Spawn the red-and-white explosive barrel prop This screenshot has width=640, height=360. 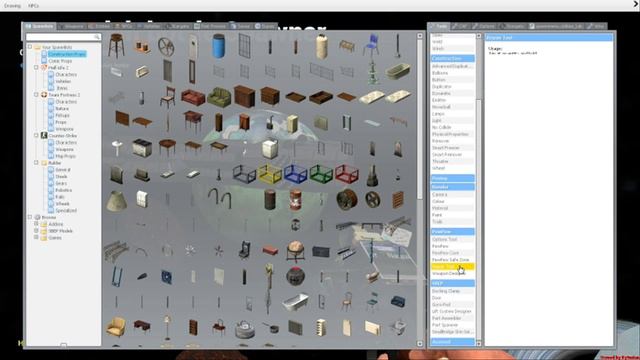click(x=296, y=200)
